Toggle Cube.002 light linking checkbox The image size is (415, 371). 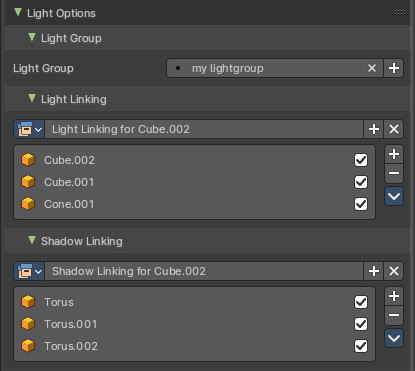pyautogui.click(x=361, y=160)
